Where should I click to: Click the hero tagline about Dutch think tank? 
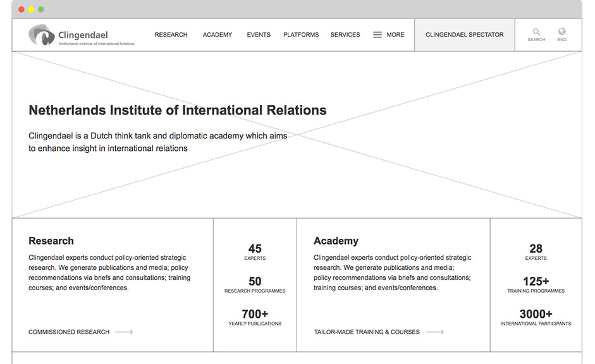(x=158, y=142)
